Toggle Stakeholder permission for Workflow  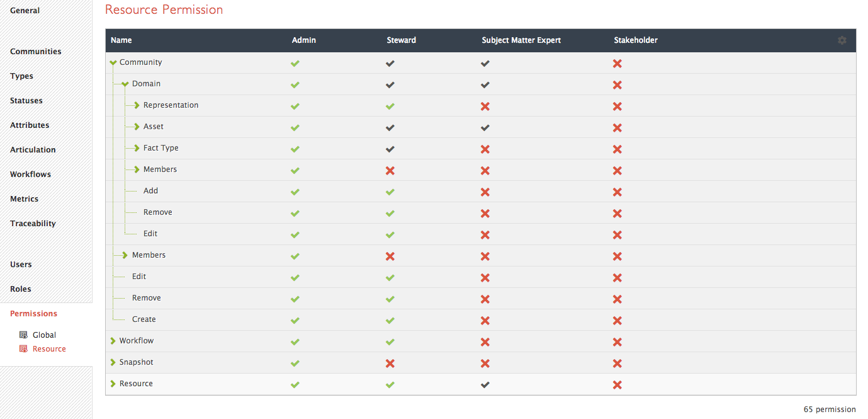pos(617,342)
